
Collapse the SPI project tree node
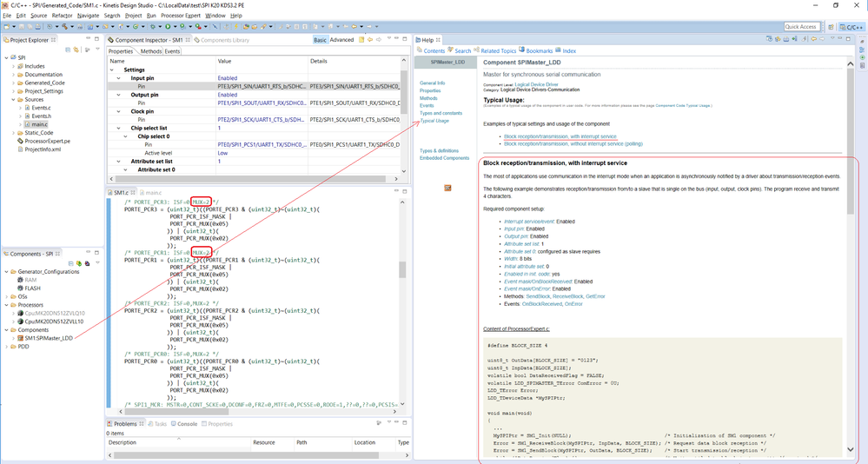tap(7, 57)
